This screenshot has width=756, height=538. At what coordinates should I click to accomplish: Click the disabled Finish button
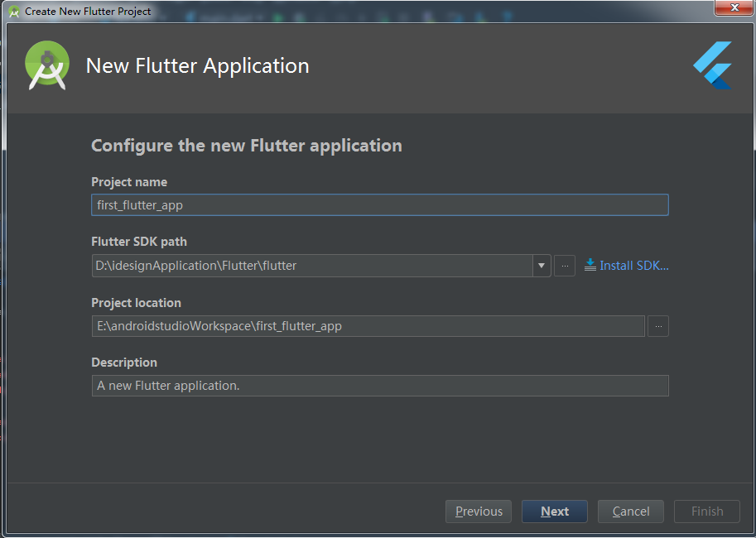[x=707, y=512]
